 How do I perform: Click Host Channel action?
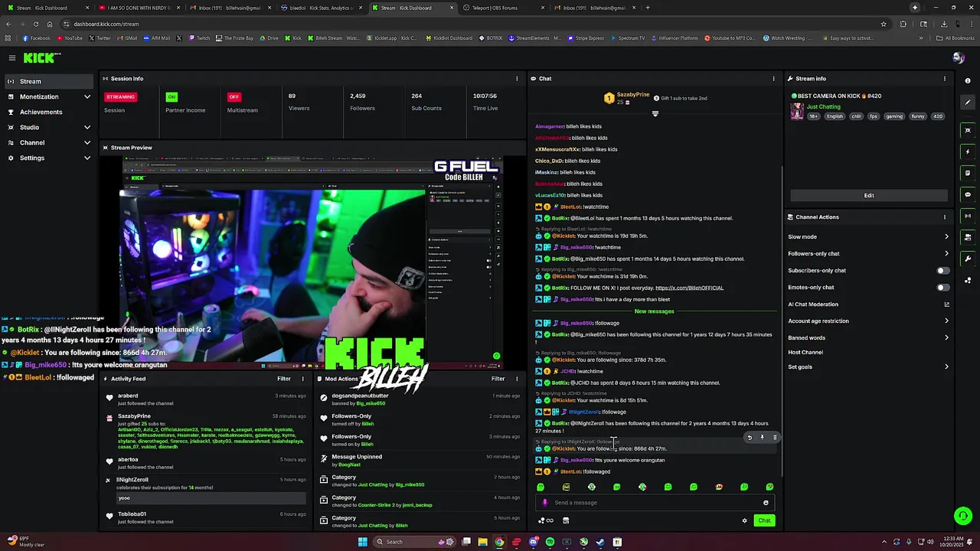[805, 352]
